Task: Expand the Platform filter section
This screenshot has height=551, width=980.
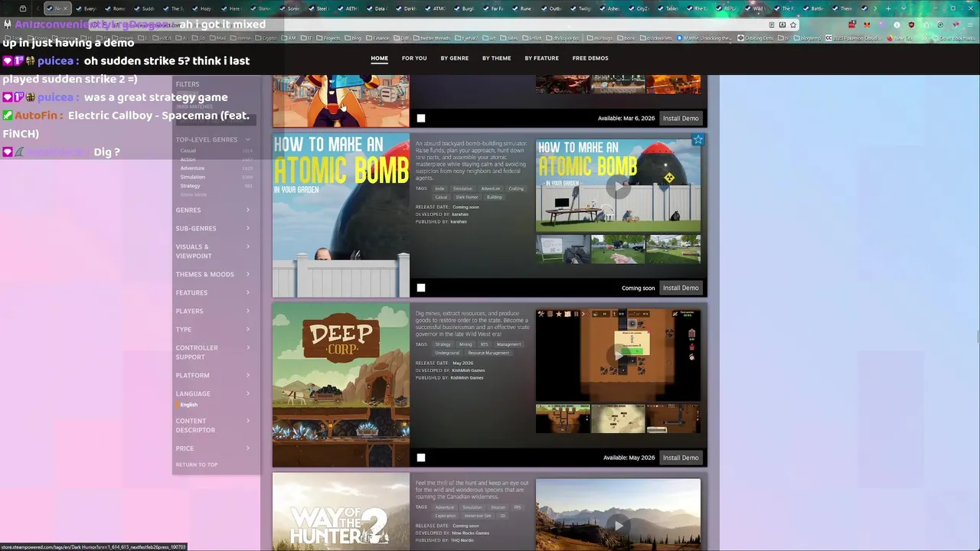Action: pyautogui.click(x=213, y=375)
